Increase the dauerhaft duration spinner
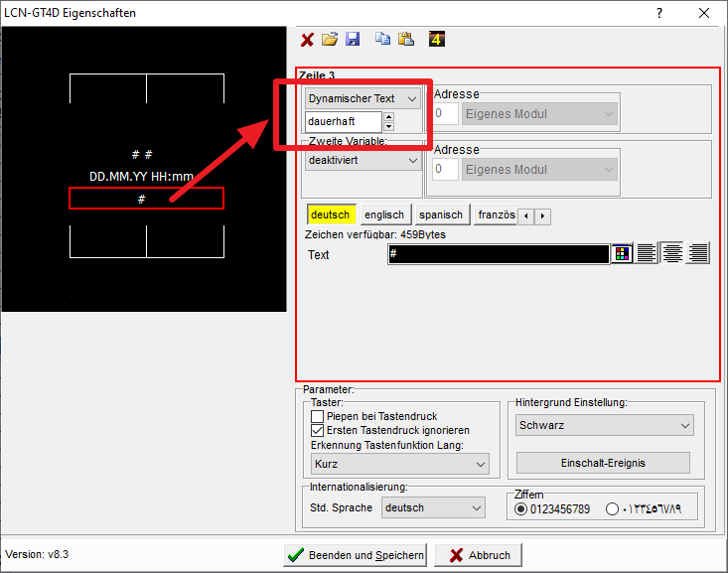 tap(389, 116)
